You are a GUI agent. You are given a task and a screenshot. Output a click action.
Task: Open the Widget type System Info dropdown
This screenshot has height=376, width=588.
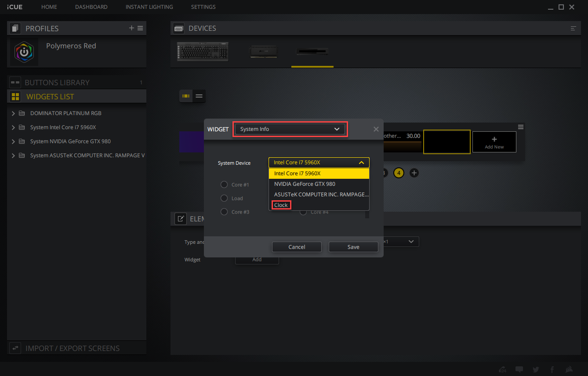[290, 129]
